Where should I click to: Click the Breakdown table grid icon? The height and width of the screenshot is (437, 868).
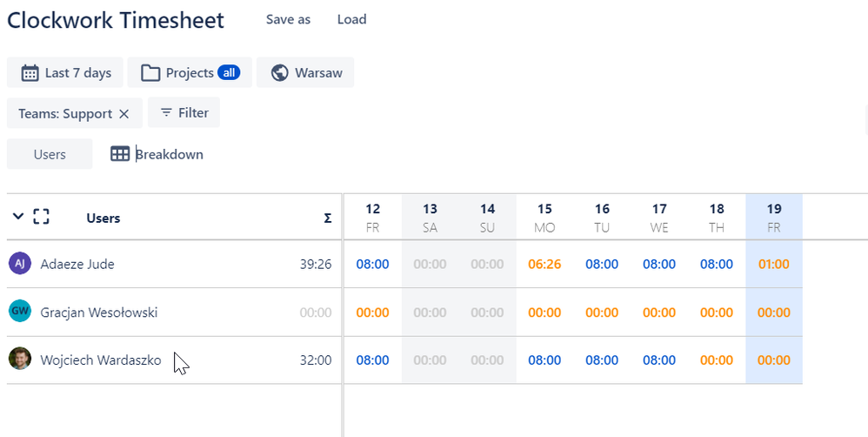click(x=120, y=154)
